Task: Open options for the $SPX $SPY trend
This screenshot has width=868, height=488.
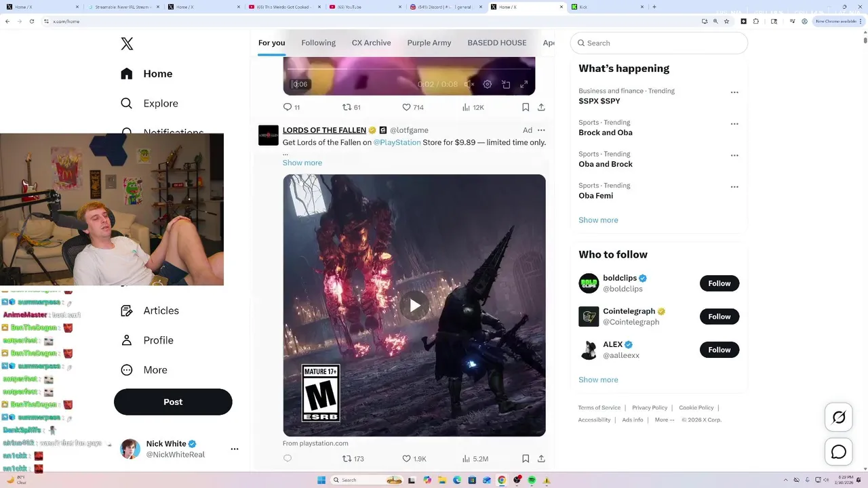Action: point(734,92)
